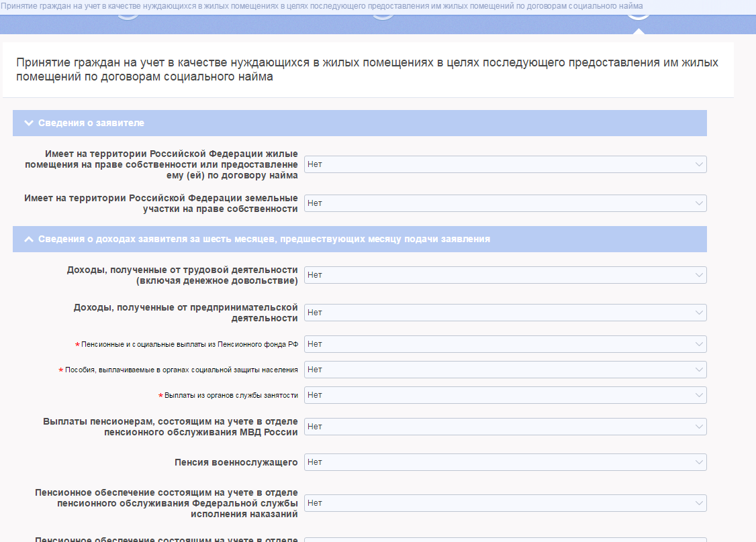Click the large page heading 'Принятие граждан на учет'
Screen dimensions: 756x542
click(367, 70)
